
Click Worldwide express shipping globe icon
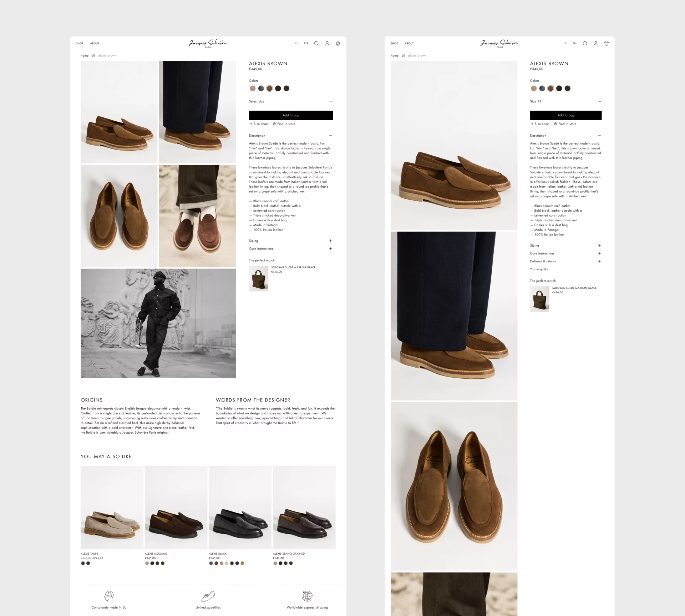tap(307, 596)
